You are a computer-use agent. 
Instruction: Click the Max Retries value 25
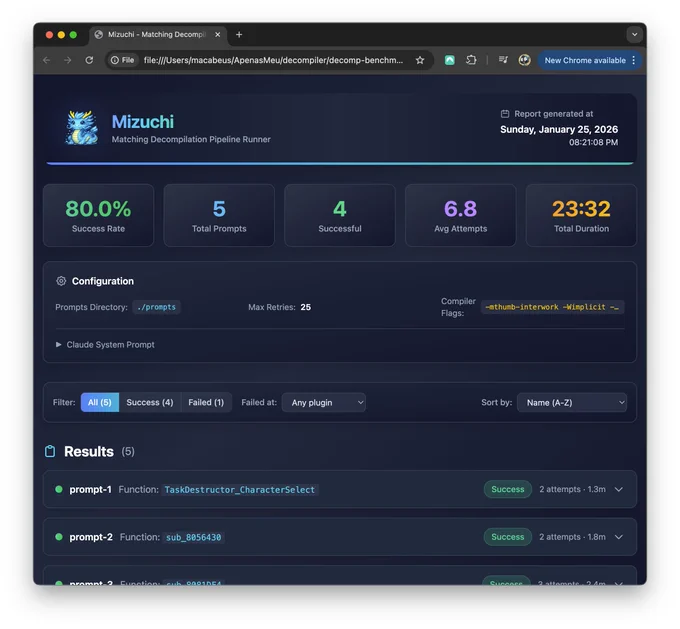tap(306, 307)
